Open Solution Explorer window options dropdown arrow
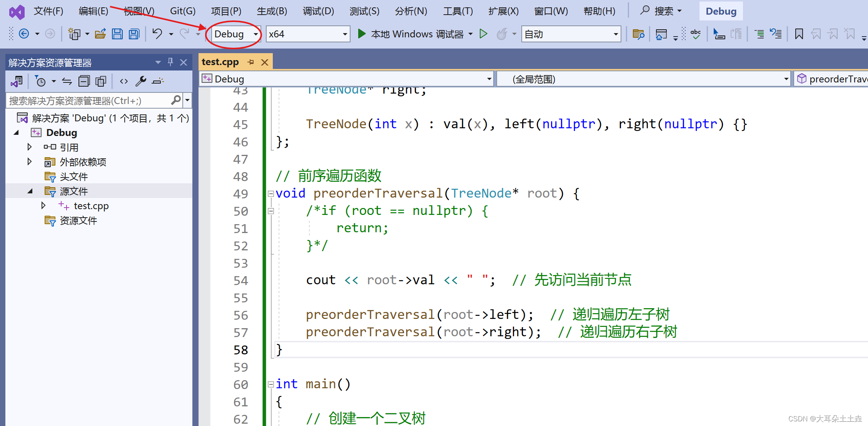The image size is (868, 426). pyautogui.click(x=158, y=62)
